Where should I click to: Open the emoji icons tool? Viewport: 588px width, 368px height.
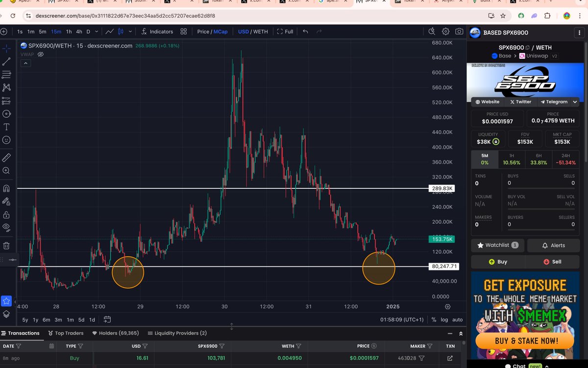point(6,140)
